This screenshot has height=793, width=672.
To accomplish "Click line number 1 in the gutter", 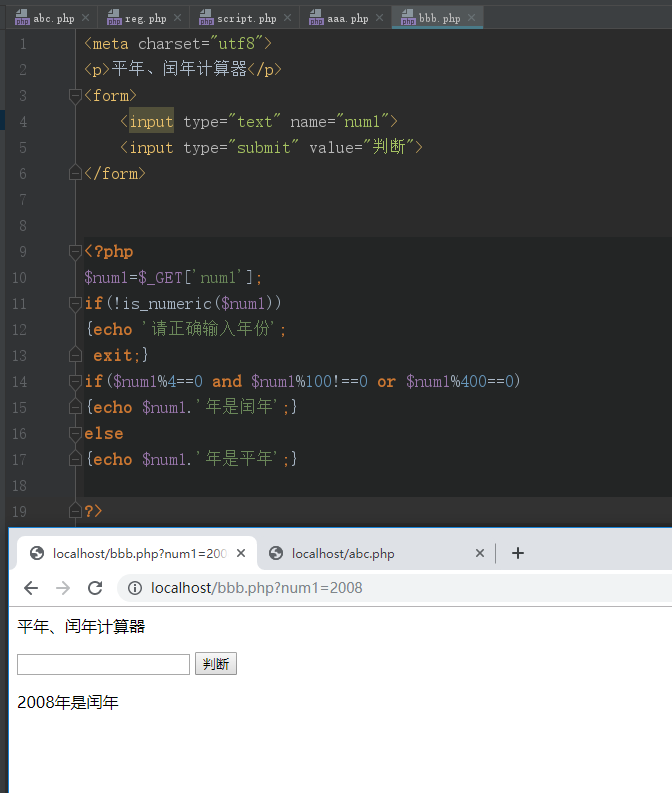I will 23,44.
